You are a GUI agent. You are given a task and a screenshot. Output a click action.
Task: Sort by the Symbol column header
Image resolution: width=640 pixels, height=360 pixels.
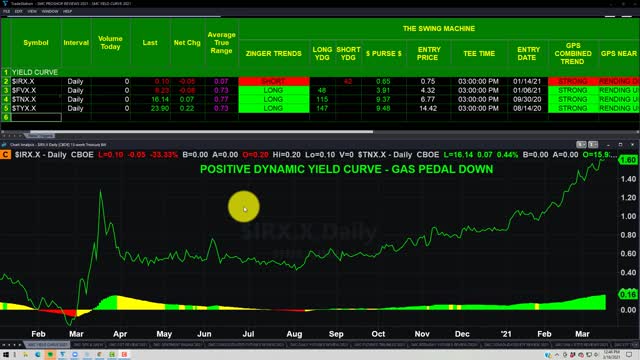coord(36,43)
